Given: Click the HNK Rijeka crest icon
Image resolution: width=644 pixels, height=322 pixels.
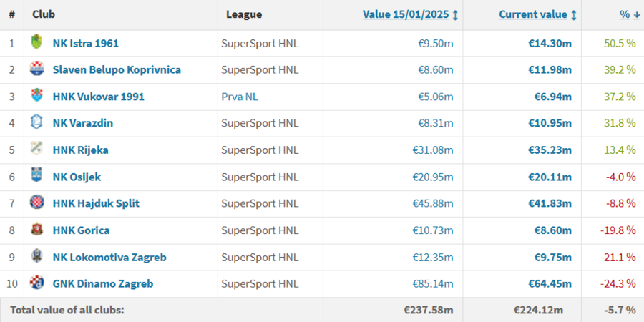Looking at the screenshot, I should pyautogui.click(x=36, y=150).
